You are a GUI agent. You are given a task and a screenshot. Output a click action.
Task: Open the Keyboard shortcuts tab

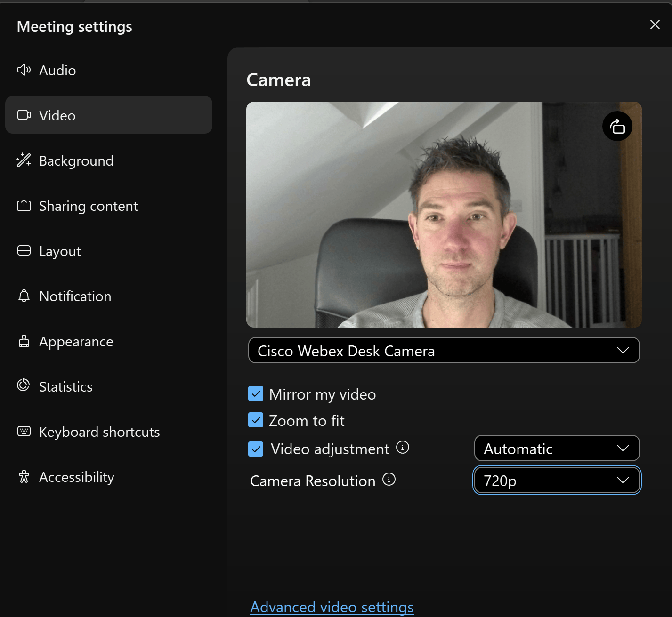[109, 432]
